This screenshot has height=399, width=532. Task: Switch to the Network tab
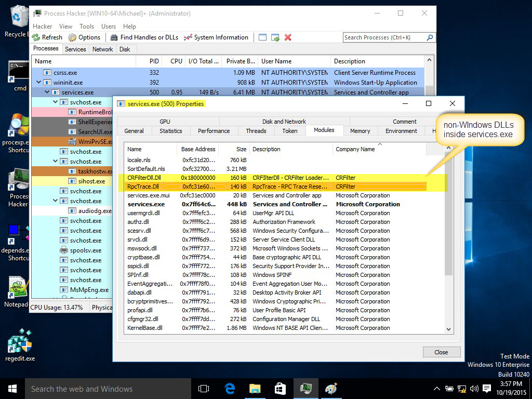102,49
